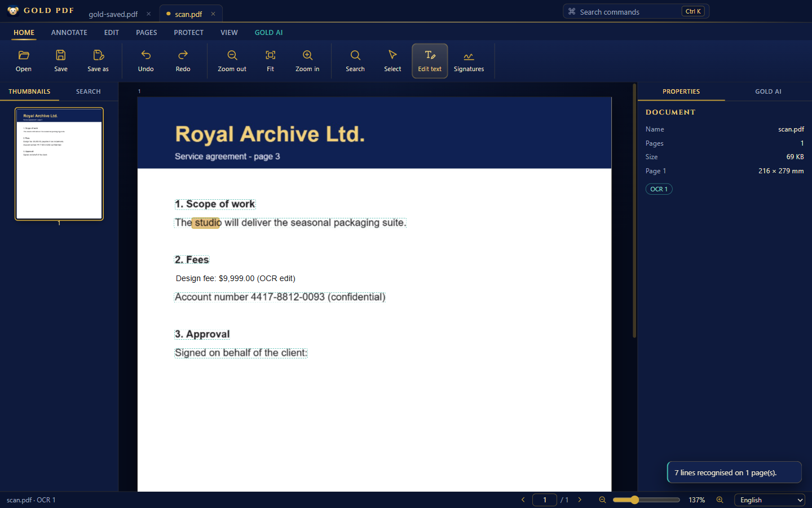Close the scan.pdf tab
The width and height of the screenshot is (812, 508).
click(213, 14)
